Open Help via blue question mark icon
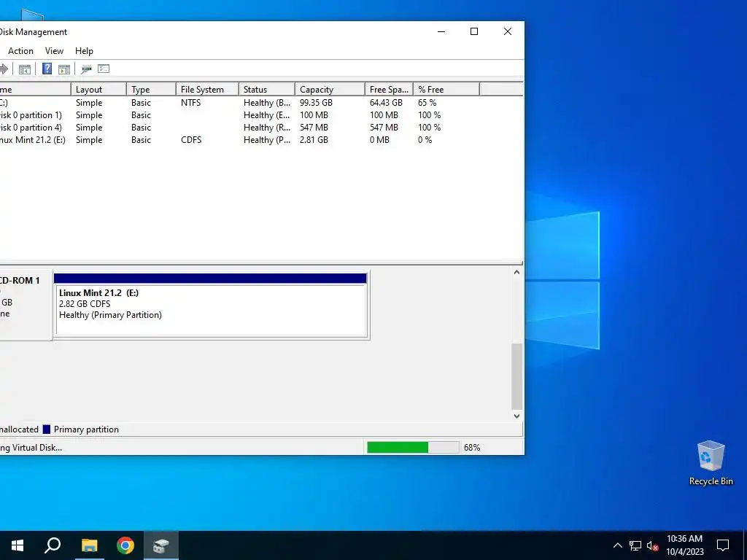This screenshot has height=560, width=747. 47,69
